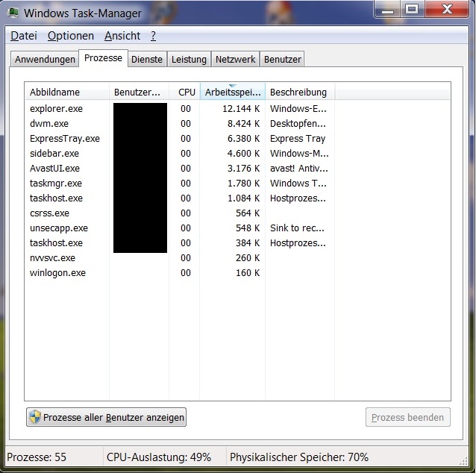Maximize the Task-Manager window

point(413,9)
